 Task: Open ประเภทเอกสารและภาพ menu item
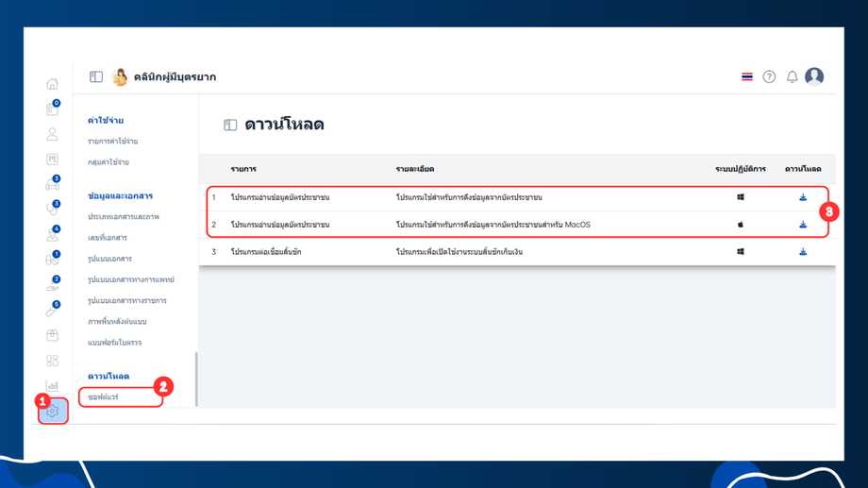124,216
